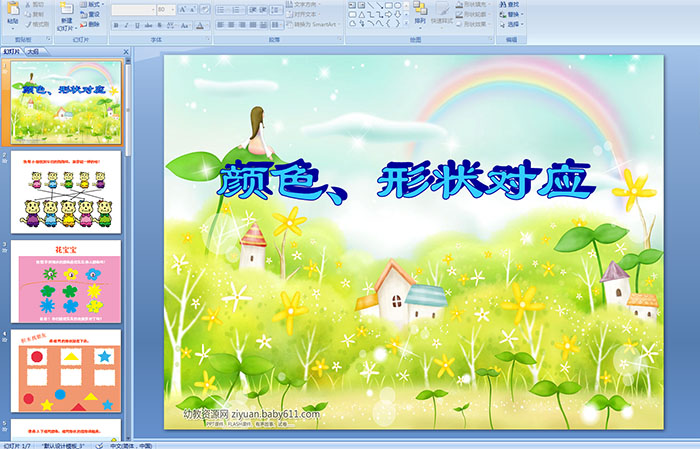Switch to the Outline (大纲) pane tab
The height and width of the screenshot is (449, 700).
[x=33, y=52]
